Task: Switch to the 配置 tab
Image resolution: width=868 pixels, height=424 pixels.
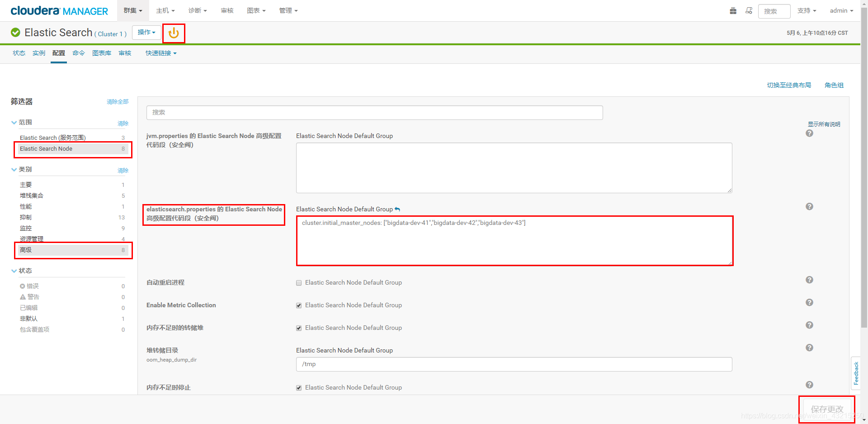Action: [x=59, y=53]
